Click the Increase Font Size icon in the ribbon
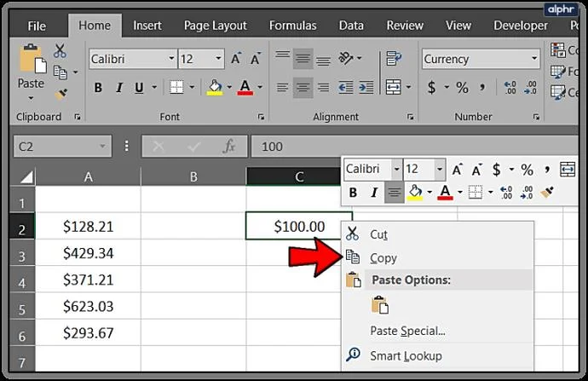The height and width of the screenshot is (381, 588). (236, 59)
